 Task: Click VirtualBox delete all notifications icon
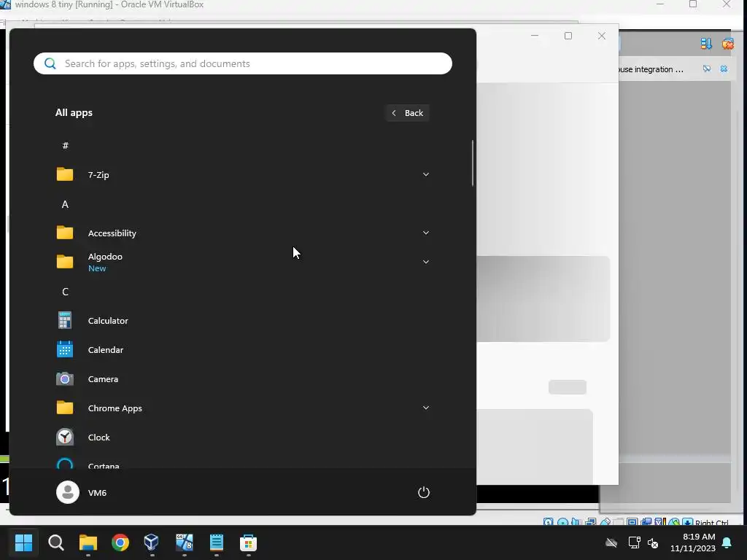(728, 44)
